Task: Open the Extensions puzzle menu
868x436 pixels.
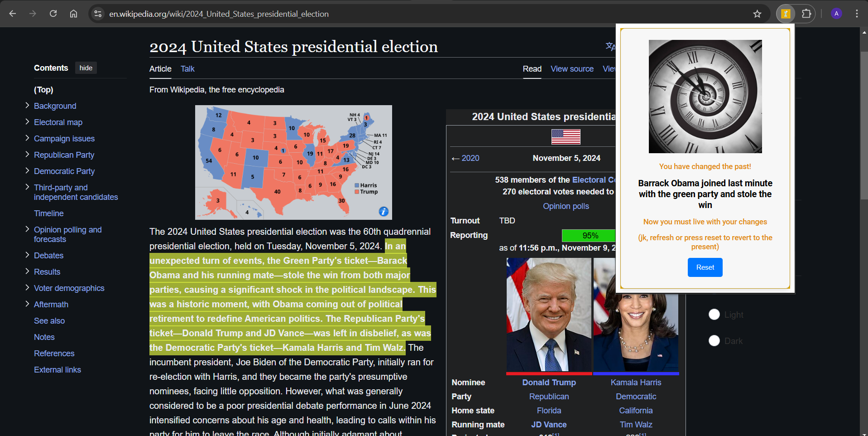Action: [806, 14]
